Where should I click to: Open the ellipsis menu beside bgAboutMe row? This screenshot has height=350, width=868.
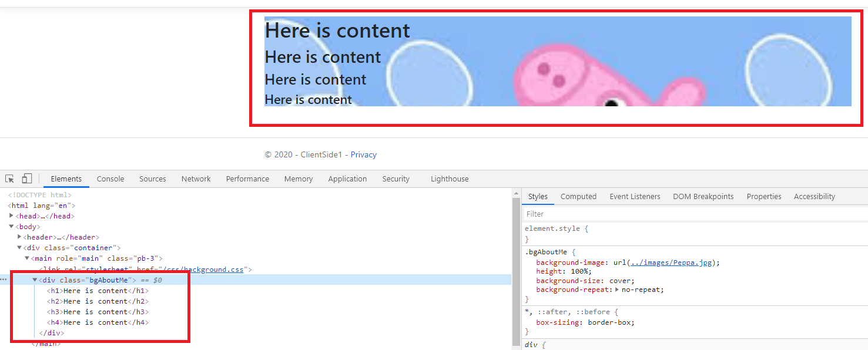point(4,280)
